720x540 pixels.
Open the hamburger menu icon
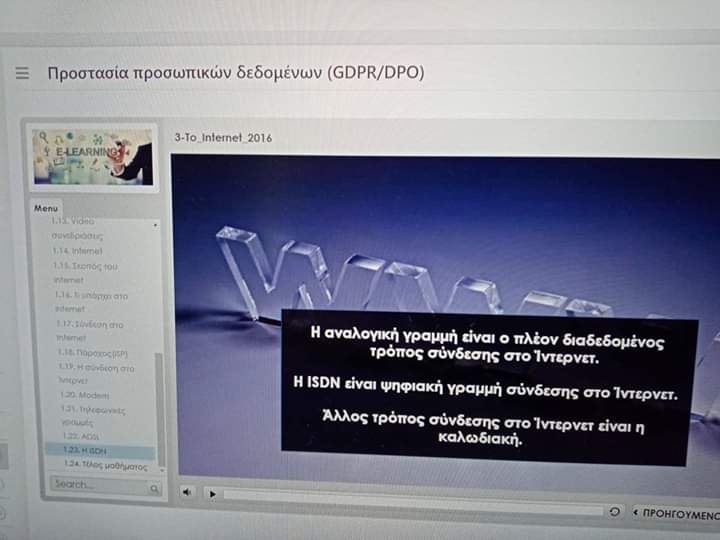pyautogui.click(x=22, y=73)
